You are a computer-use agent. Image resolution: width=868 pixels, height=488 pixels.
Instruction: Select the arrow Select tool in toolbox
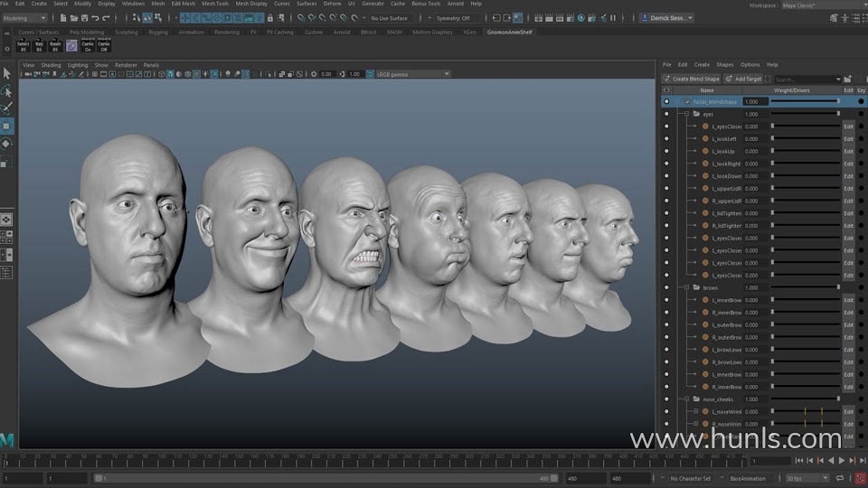pos(7,73)
